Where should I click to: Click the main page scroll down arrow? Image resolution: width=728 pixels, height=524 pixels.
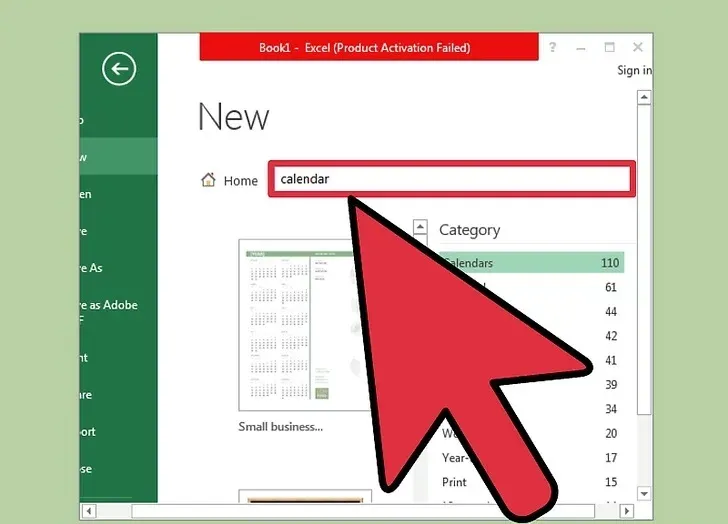(x=644, y=494)
